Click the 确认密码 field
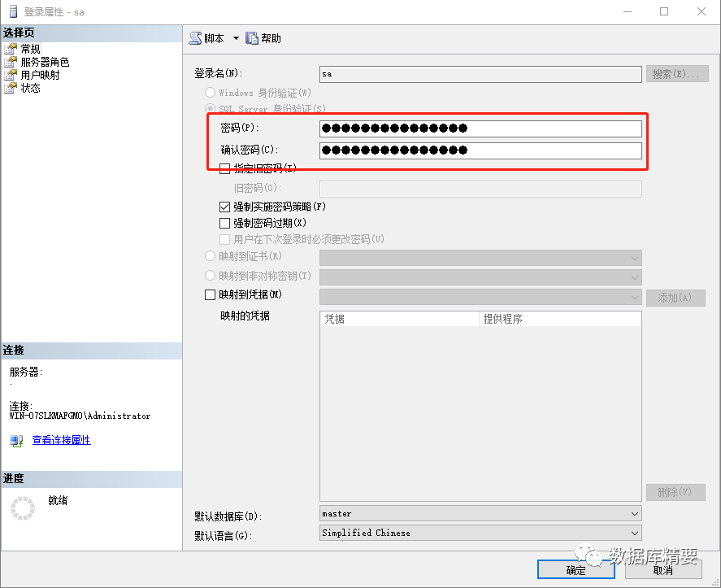Screen dimensions: 721x588 (x=480, y=150)
